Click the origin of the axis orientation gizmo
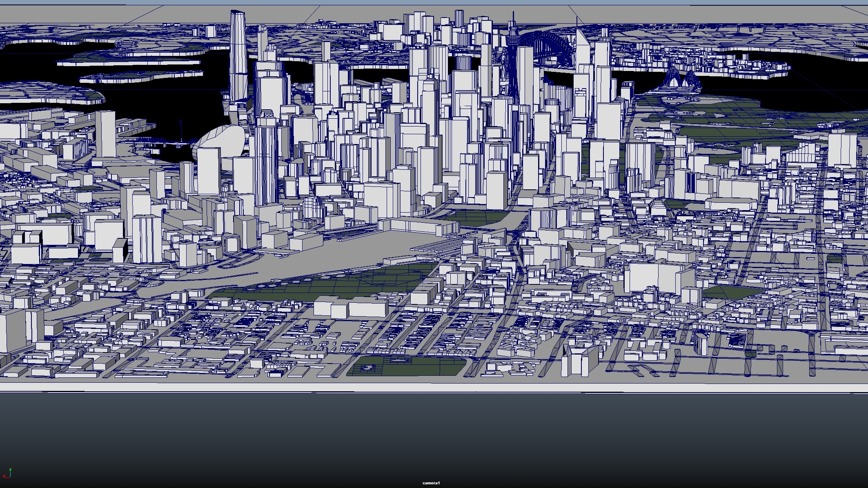This screenshot has width=868, height=488. click(x=11, y=477)
